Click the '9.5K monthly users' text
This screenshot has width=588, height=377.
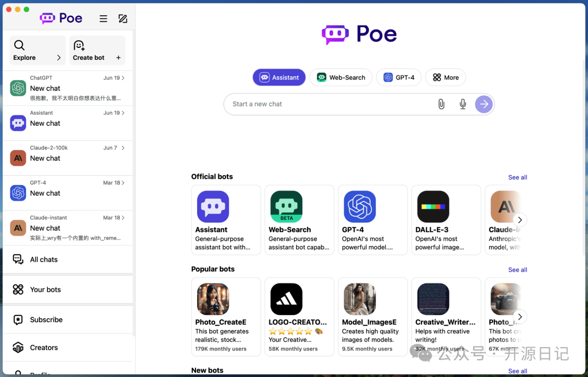click(367, 349)
